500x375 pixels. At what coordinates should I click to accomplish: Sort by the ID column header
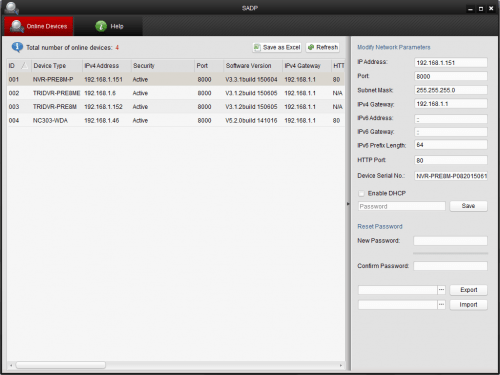pos(18,66)
